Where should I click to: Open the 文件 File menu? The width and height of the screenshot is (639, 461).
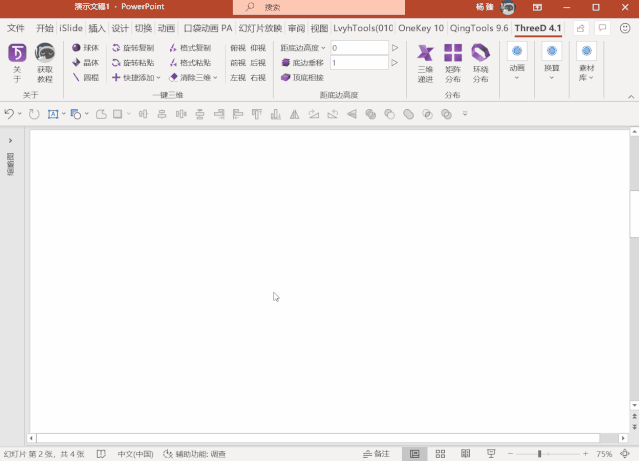click(x=16, y=28)
